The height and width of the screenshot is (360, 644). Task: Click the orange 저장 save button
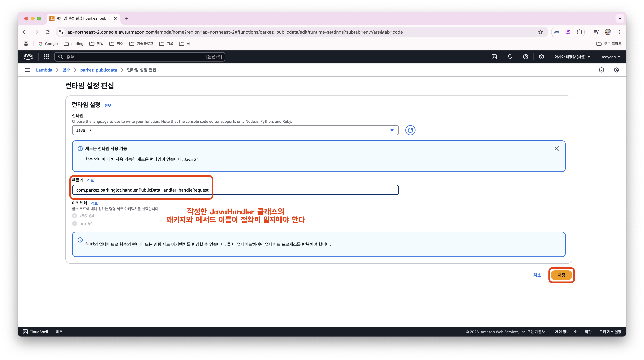[561, 275]
